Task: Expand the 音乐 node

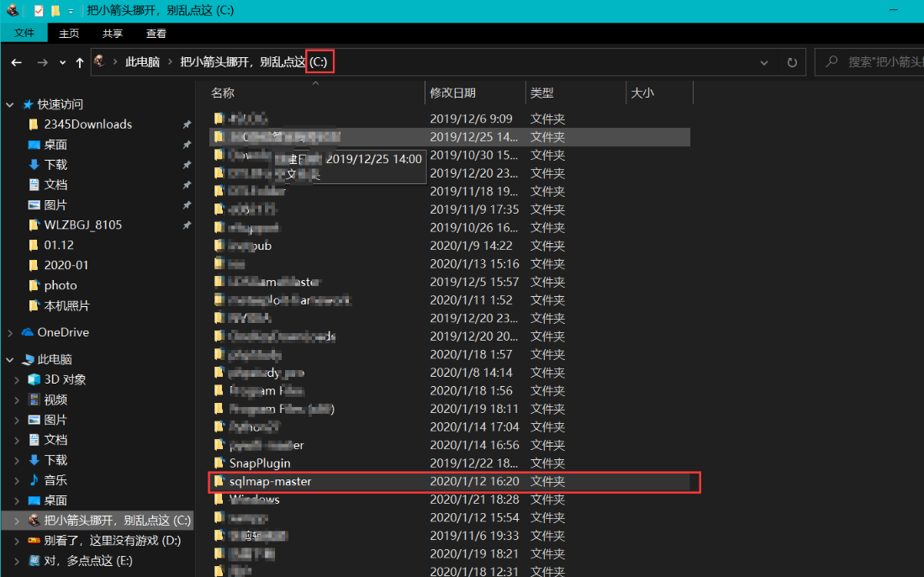Action: (x=17, y=481)
